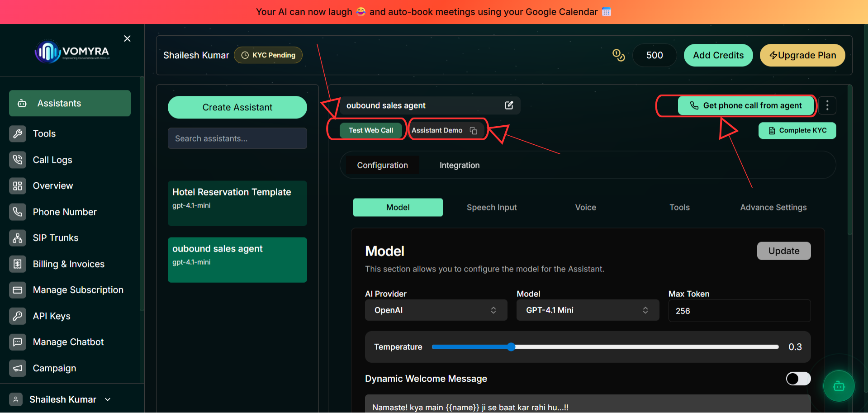Click the Test Web Call button
Viewport: 868px width, 413px height.
click(370, 130)
